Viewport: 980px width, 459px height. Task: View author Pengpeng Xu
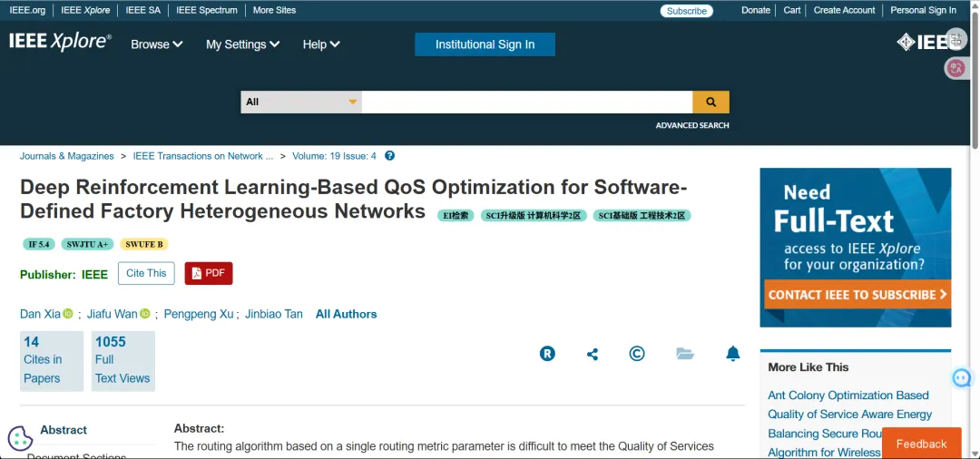coord(199,314)
